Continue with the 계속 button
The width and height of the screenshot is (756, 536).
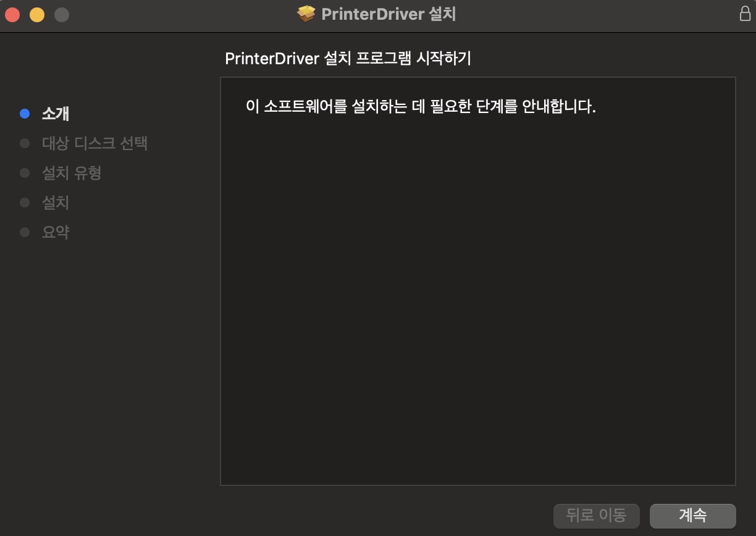[x=693, y=515]
